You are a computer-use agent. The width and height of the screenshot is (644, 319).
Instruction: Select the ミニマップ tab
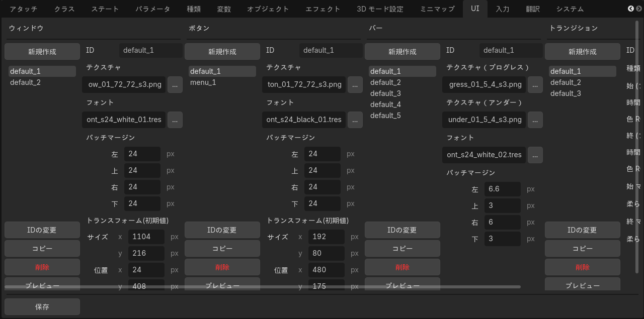click(437, 9)
